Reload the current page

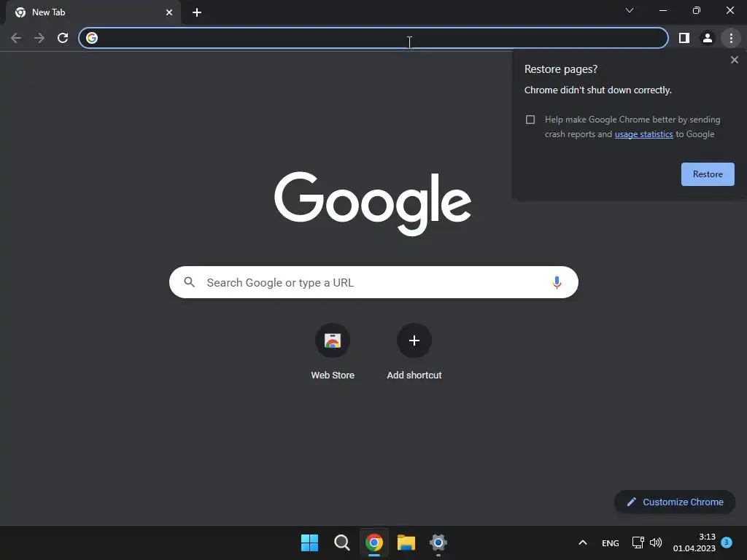63,38
